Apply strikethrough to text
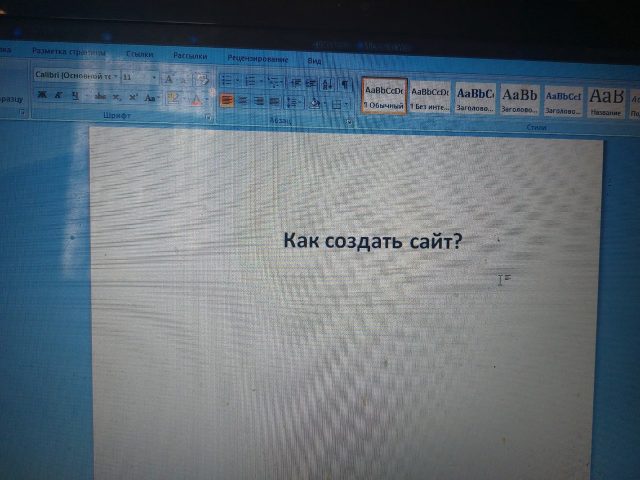Image resolution: width=640 pixels, height=480 pixels. click(x=100, y=97)
